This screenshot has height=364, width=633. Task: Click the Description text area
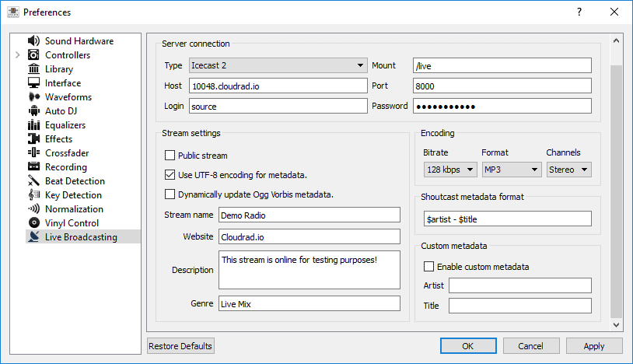point(310,270)
